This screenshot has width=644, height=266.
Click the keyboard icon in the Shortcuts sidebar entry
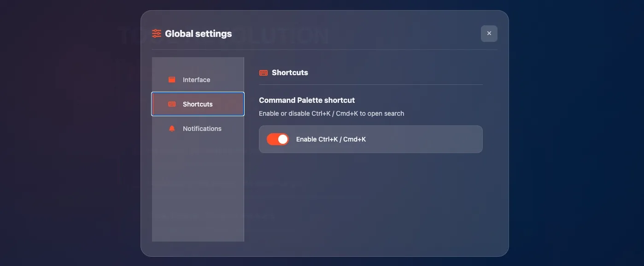[171, 104]
